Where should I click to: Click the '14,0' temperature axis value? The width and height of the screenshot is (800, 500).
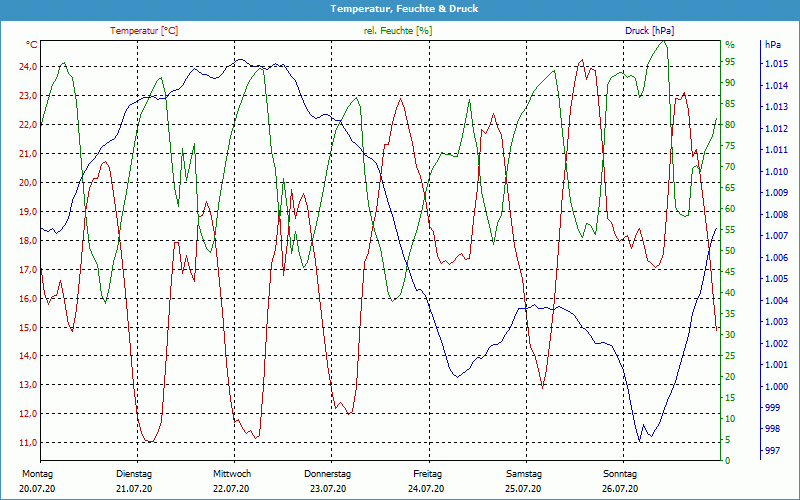coord(28,356)
